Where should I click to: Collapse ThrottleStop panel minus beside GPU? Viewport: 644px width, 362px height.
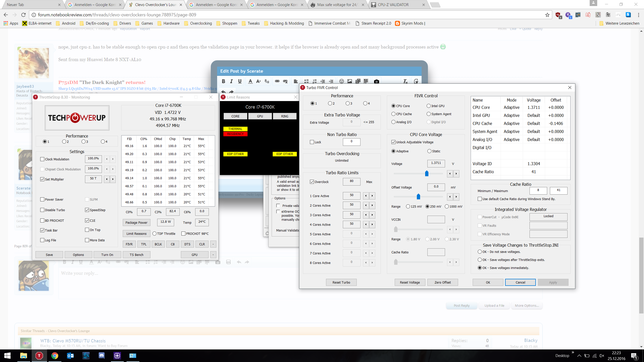coord(213,255)
